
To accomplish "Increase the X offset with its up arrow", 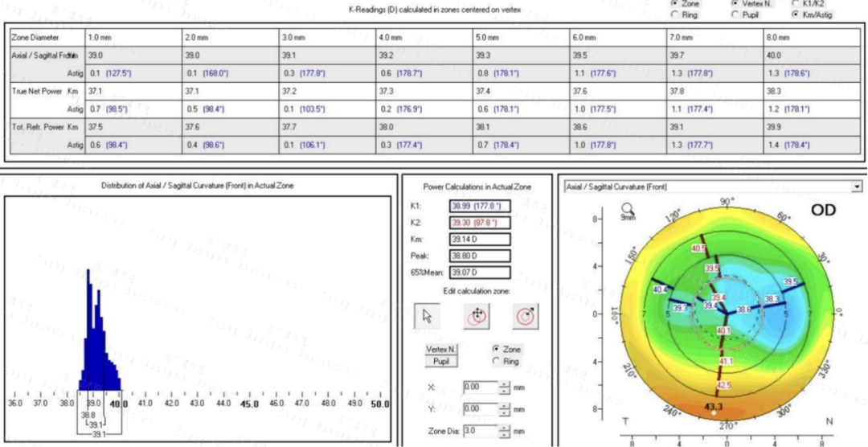I will click(x=504, y=383).
